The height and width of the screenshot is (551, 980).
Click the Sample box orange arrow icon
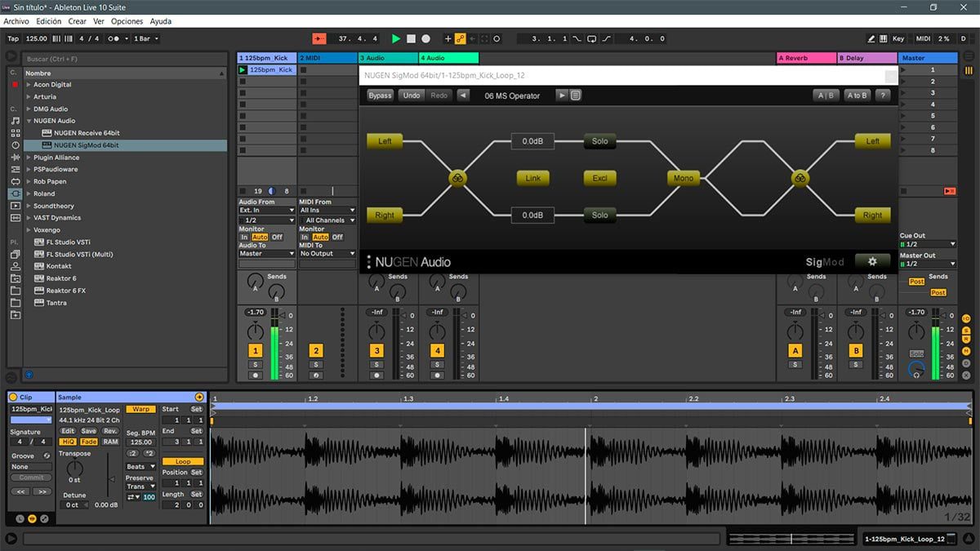coord(198,397)
